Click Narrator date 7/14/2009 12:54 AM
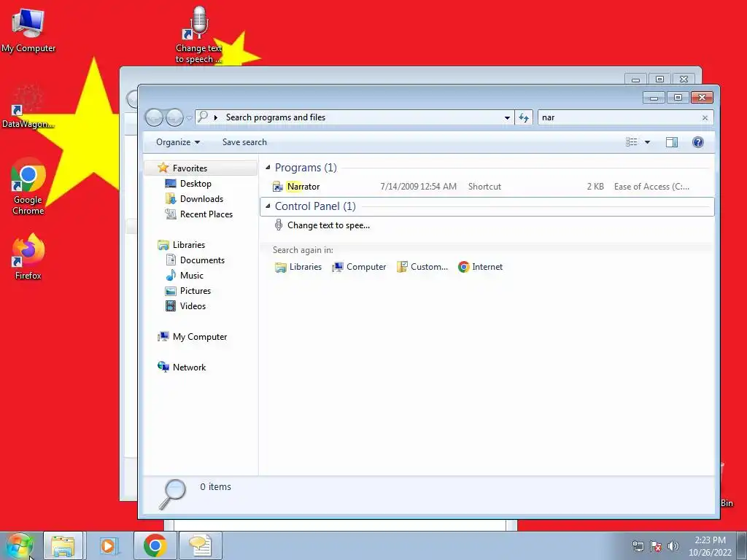This screenshot has height=560, width=747. tap(418, 187)
